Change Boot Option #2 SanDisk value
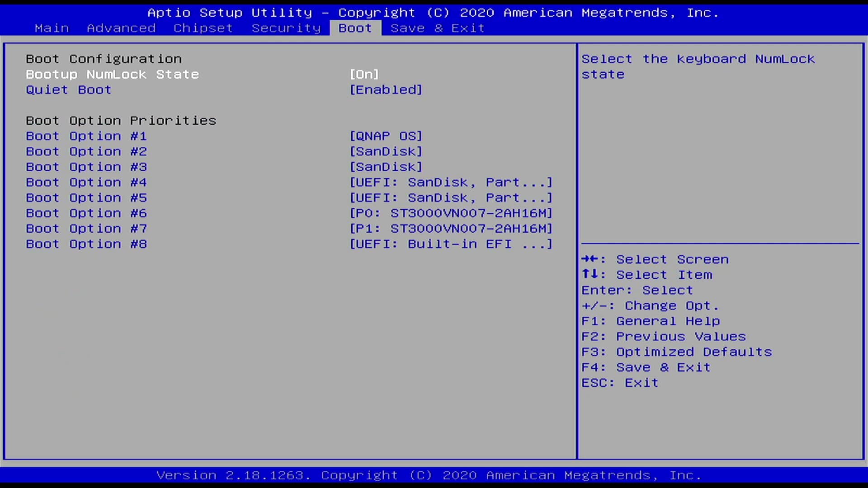Viewport: 868px width, 488px height. [x=386, y=151]
